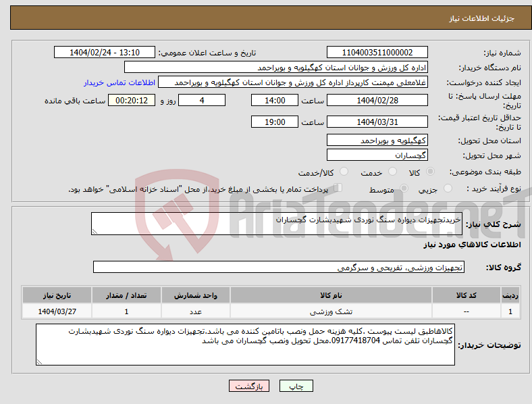Click the delivery city field گچساران
This screenshot has width=532, height=404.
click(x=377, y=155)
